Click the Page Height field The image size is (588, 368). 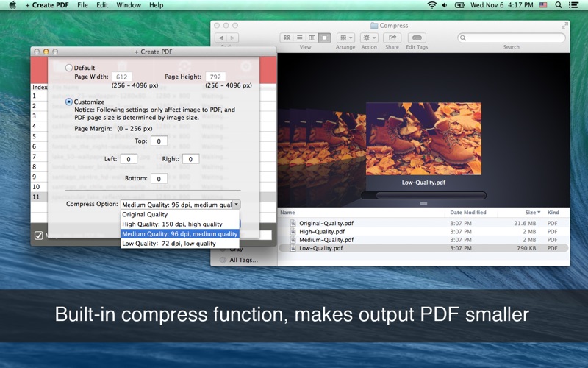(215, 77)
